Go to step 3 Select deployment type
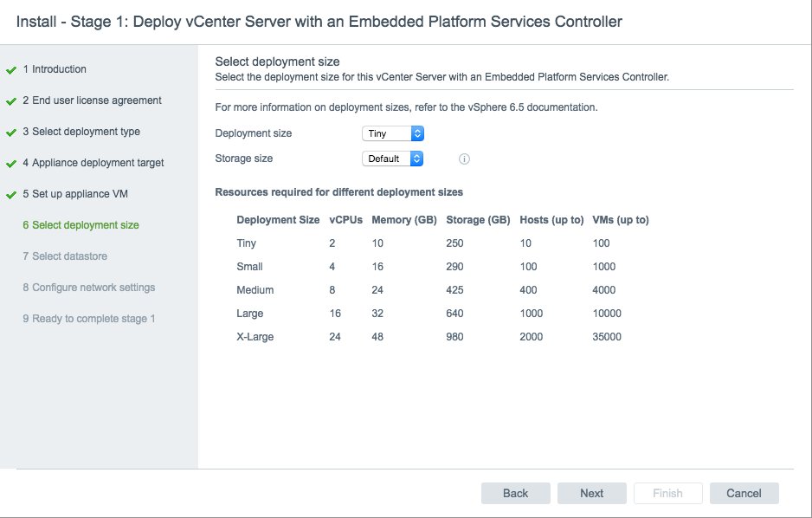Image resolution: width=812 pixels, height=518 pixels. (81, 132)
